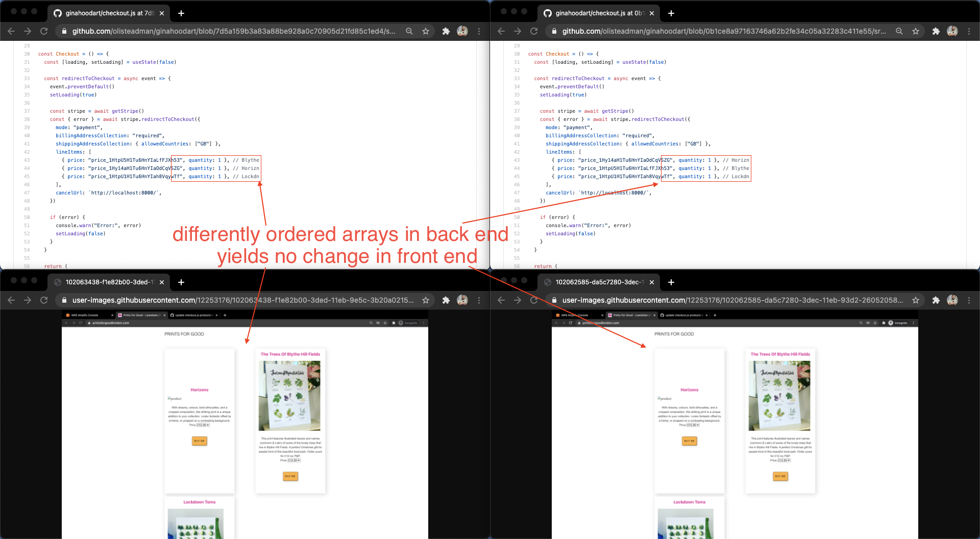Go back in the 0b1ce8a GitHub window
The height and width of the screenshot is (539, 980).
[501, 31]
